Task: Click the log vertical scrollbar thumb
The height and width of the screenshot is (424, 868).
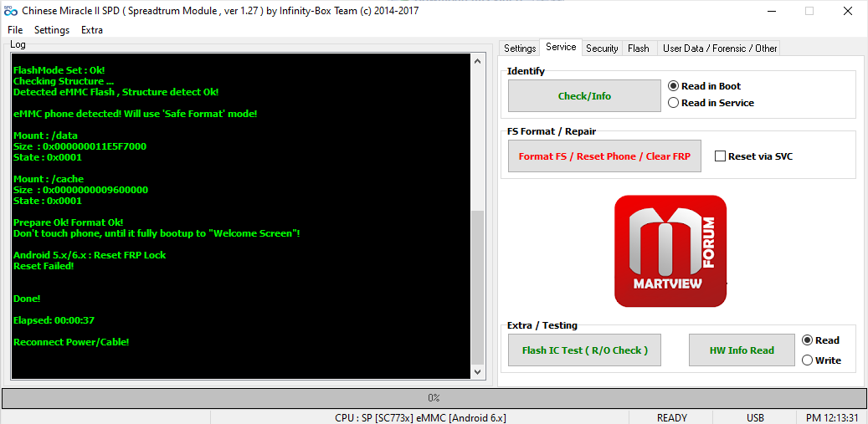Action: 478,287
